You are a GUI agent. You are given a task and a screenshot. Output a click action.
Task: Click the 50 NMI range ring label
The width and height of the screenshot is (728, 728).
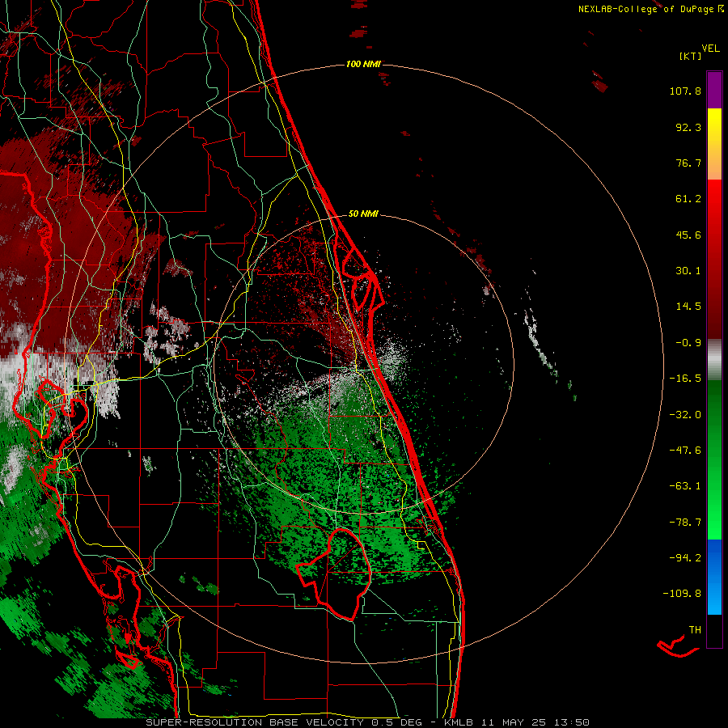point(363,214)
